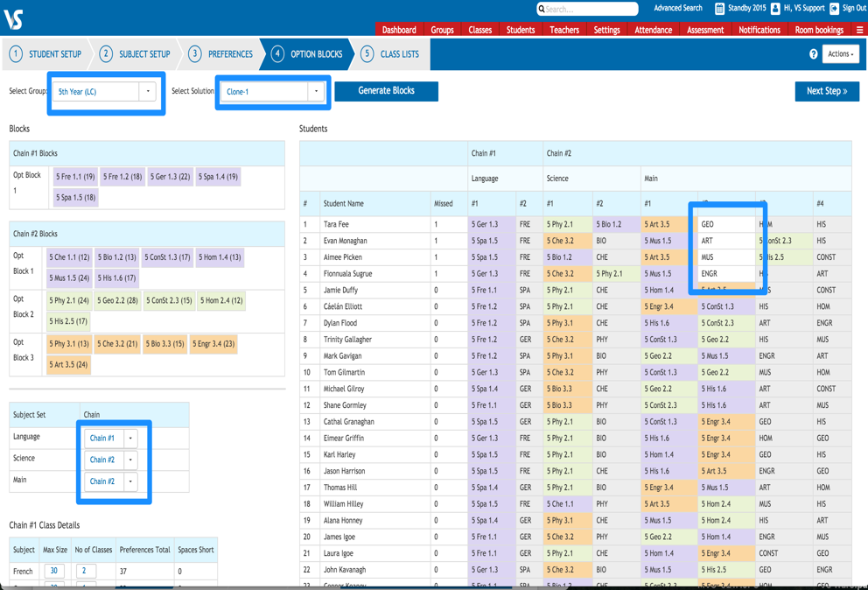Open the Classes menu
The image size is (868, 590).
click(480, 30)
